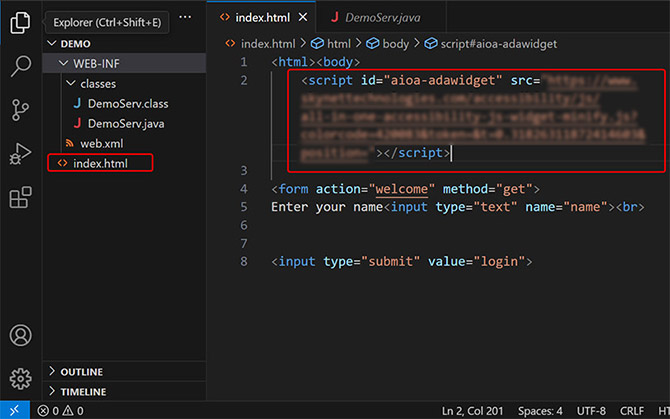Expand the TIMELINE section
This screenshot has height=419, width=670.
coord(83,392)
